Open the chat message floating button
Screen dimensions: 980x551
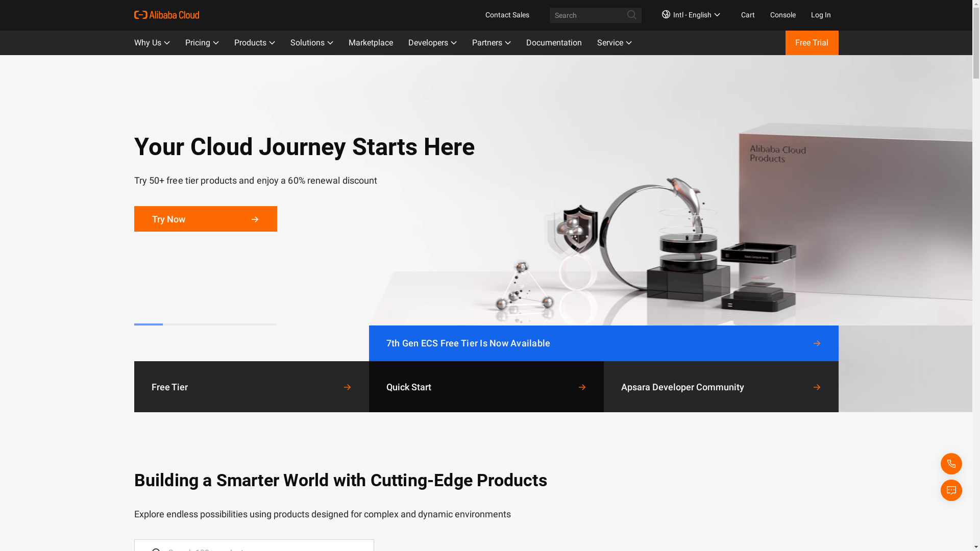[951, 490]
